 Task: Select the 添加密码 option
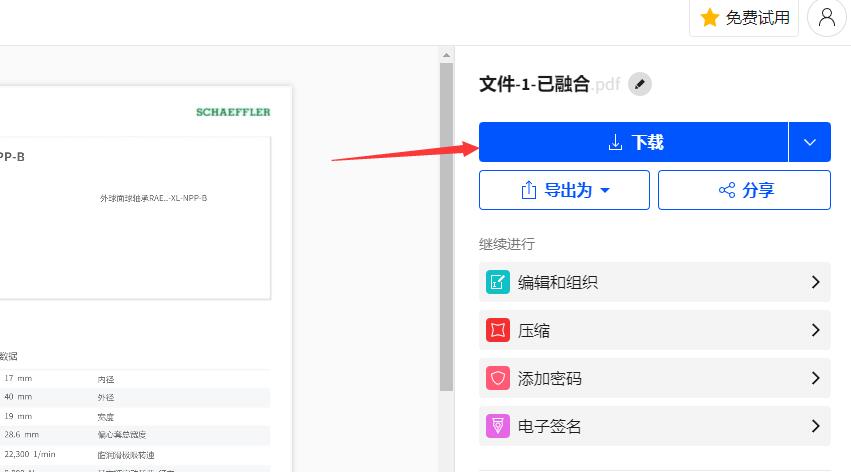coord(655,378)
